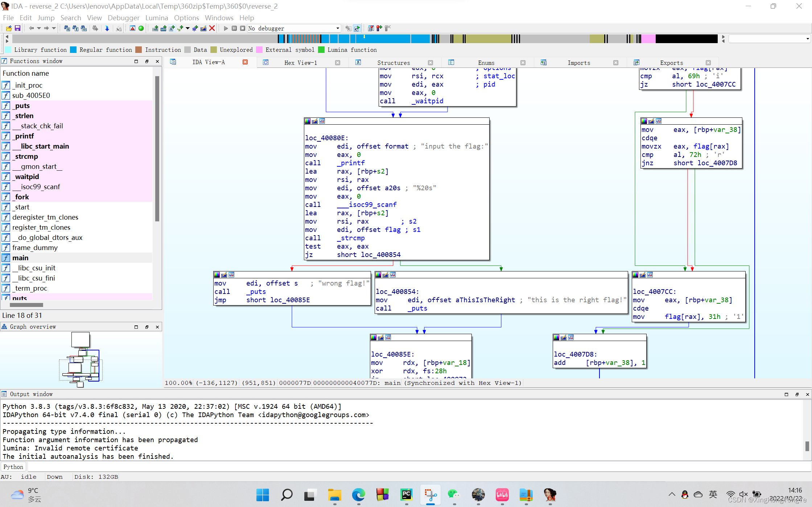Screen dimensions: 812x507
Task: Open the string creation options dropdown arrow
Action: coord(187,28)
